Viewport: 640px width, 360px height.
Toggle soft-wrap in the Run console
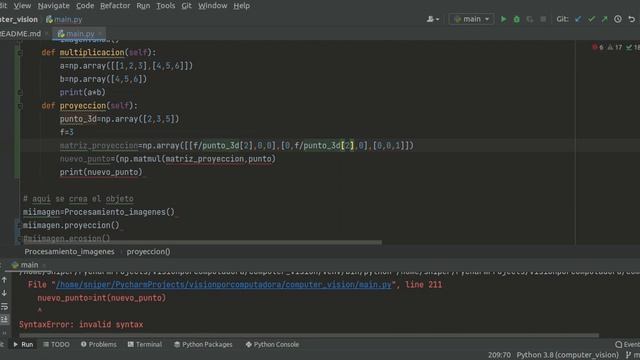point(4,306)
